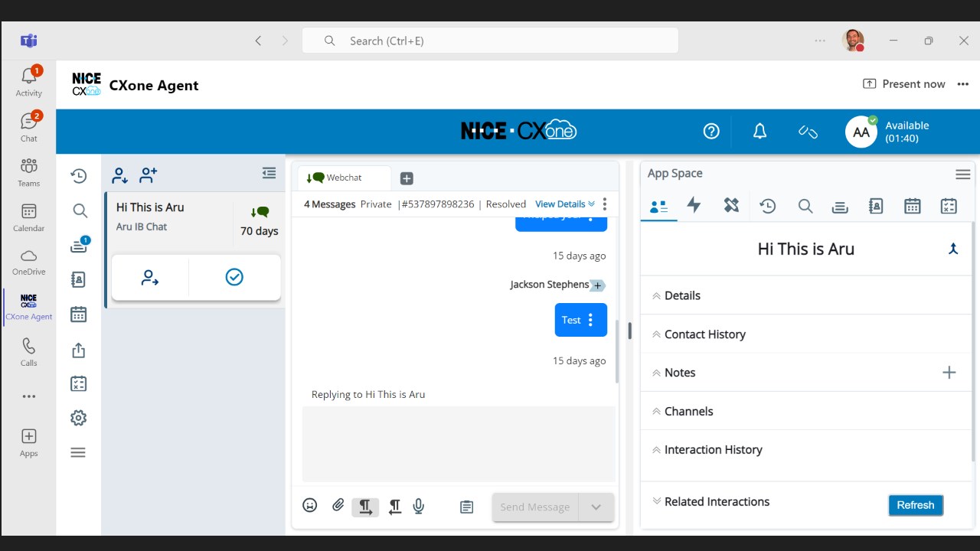
Task: Open Calls in Teams sidebar
Action: coord(28,352)
